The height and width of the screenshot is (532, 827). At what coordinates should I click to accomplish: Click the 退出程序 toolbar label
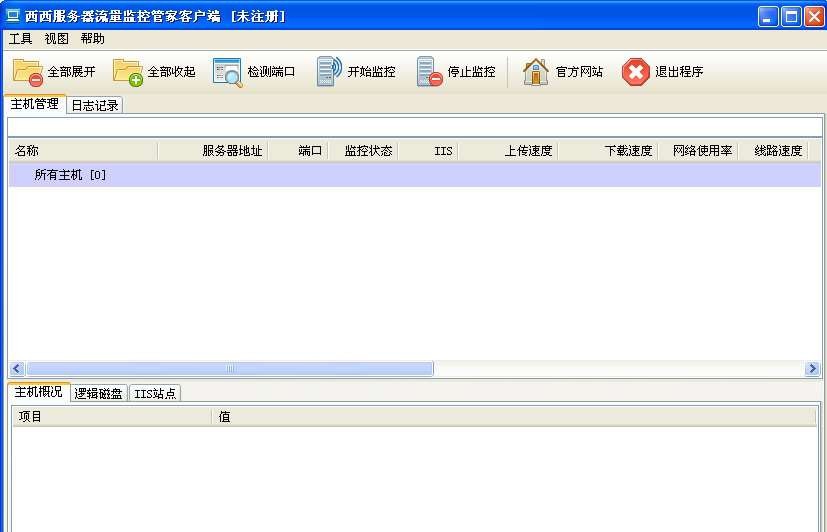pos(679,72)
